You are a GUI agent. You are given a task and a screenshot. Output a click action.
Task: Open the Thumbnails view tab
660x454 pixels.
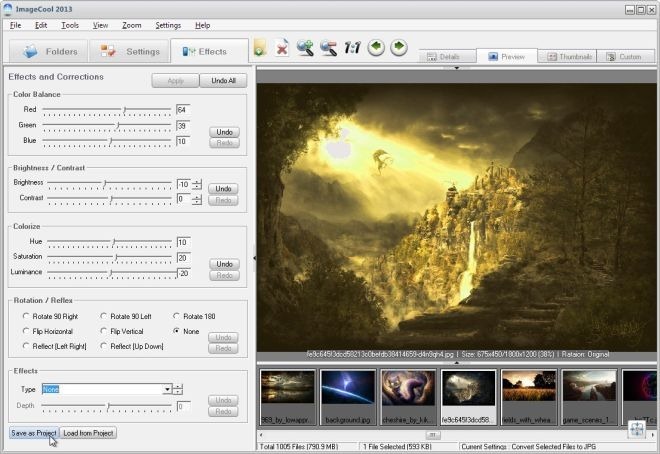[x=567, y=56]
